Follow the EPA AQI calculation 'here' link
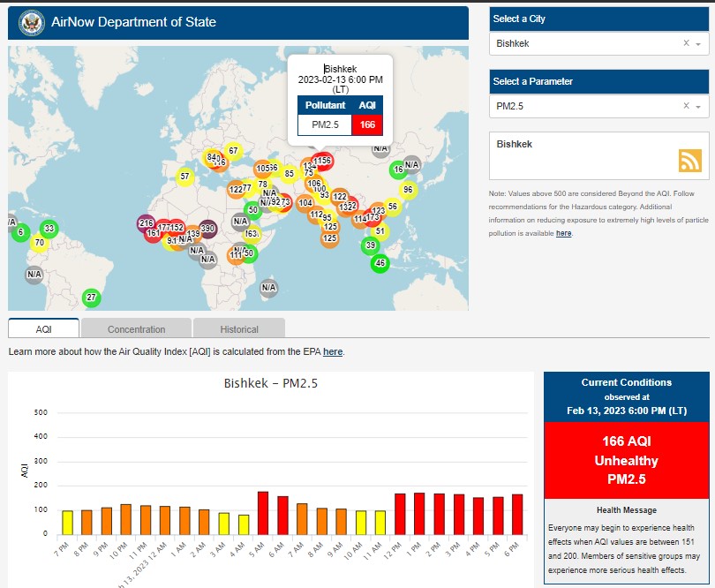715x588 pixels. point(333,351)
